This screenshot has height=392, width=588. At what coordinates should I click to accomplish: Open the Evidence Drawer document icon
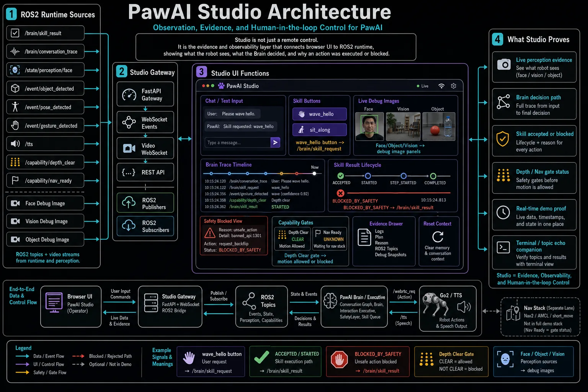coord(364,237)
